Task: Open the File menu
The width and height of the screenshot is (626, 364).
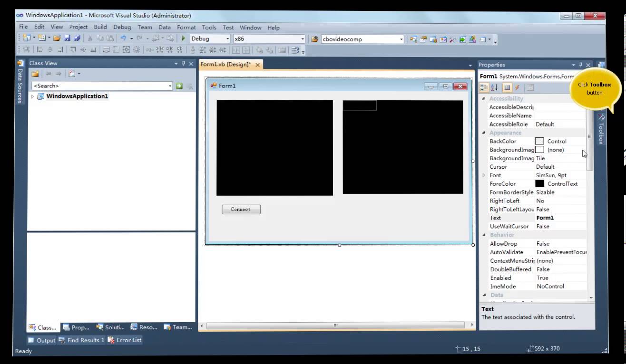Action: tap(23, 27)
